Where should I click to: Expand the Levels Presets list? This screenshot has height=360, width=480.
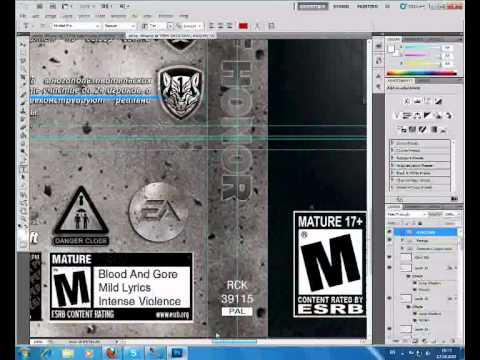tap(392, 143)
